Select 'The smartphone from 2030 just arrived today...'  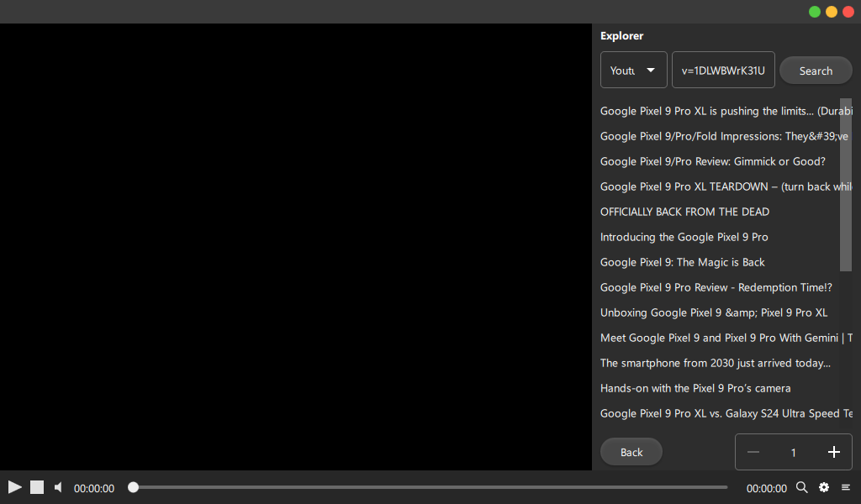[x=726, y=363]
